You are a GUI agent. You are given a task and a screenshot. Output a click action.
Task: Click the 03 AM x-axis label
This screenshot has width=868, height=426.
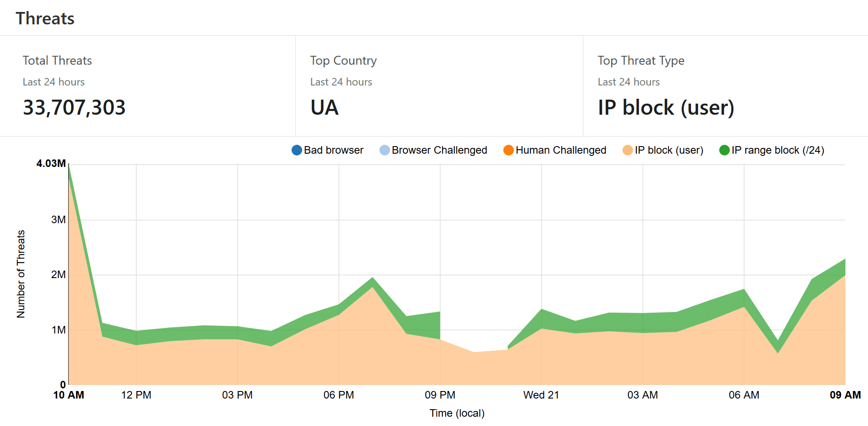coord(643,395)
